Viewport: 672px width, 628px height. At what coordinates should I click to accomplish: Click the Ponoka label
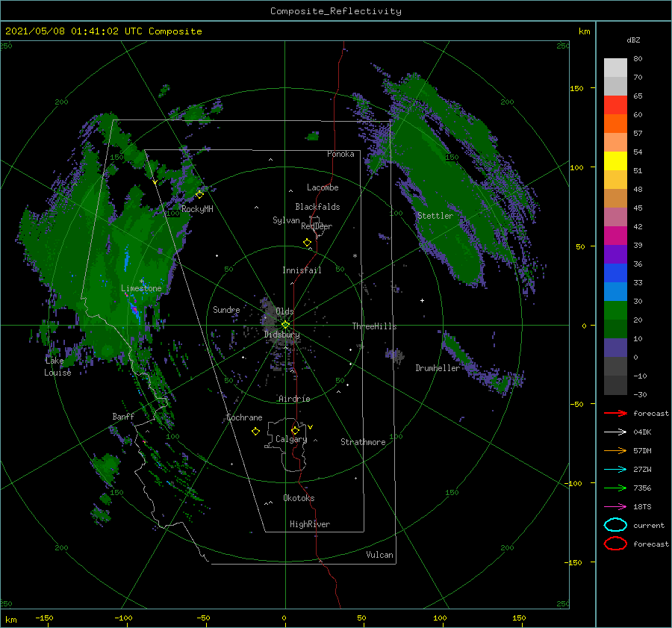click(340, 154)
